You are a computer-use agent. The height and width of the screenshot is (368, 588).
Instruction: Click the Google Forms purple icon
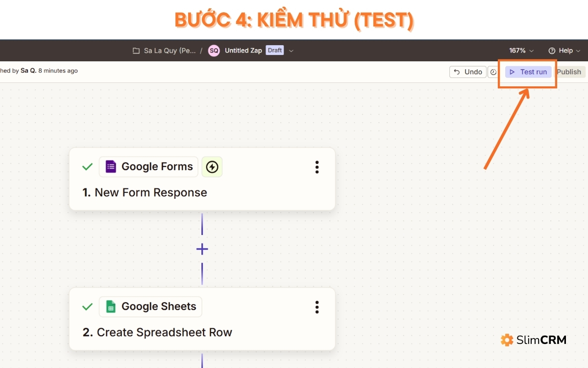111,167
